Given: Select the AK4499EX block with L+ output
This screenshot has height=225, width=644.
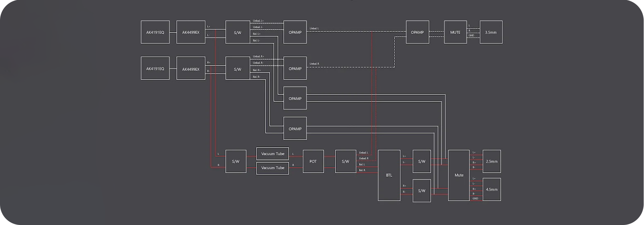Looking at the screenshot, I should pos(191,32).
